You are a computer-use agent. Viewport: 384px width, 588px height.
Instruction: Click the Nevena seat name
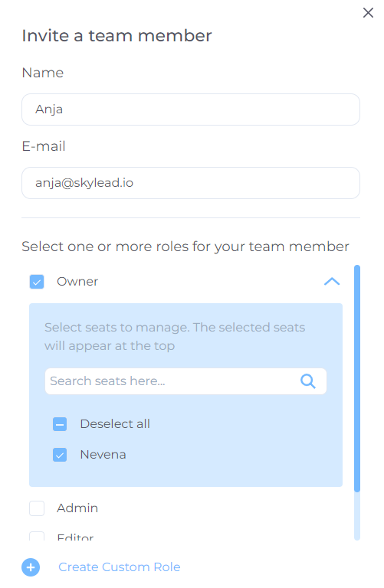tap(103, 455)
